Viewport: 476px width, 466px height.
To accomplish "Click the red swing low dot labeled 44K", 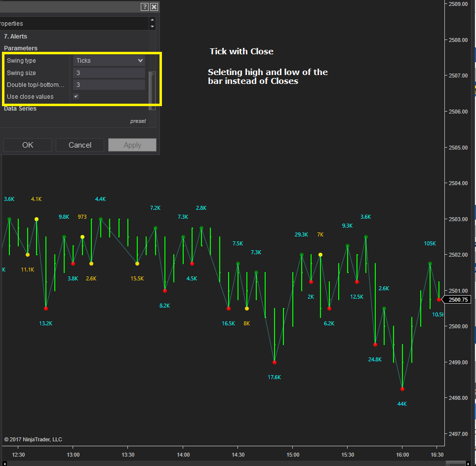I will click(402, 389).
